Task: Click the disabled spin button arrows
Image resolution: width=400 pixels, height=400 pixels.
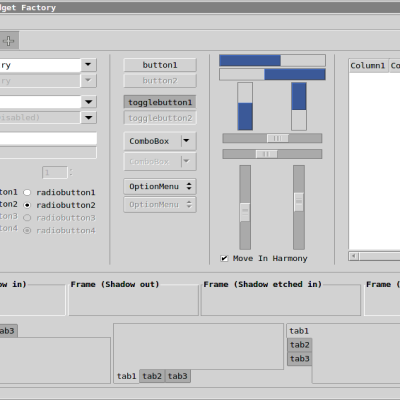Action: pyautogui.click(x=71, y=172)
